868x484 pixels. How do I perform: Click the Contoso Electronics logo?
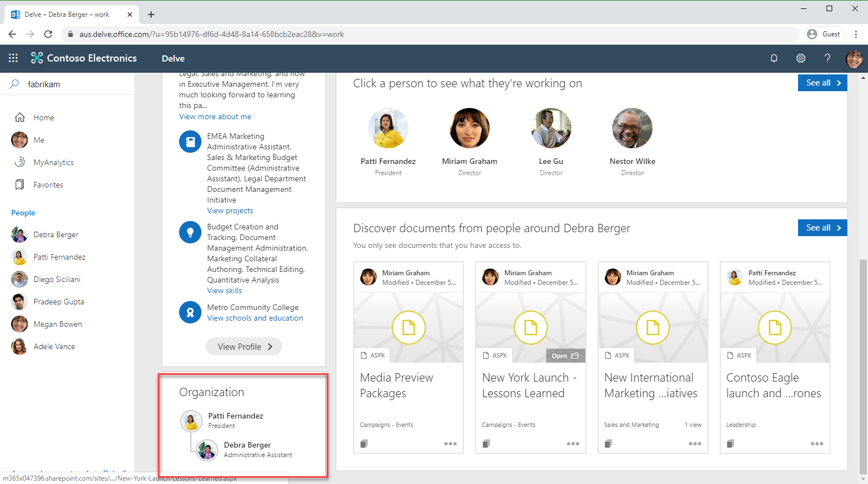pyautogui.click(x=84, y=58)
